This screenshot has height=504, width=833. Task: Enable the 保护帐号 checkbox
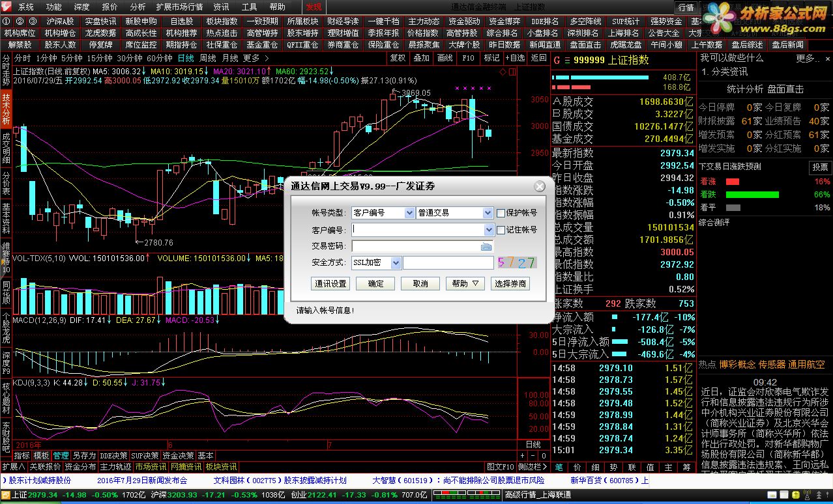[x=501, y=213]
